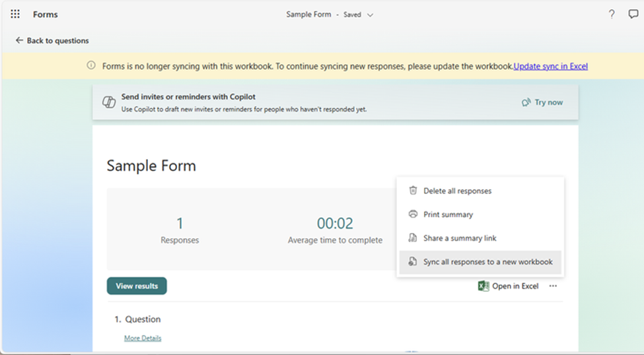Open the app launcher grid icon
644x355 pixels.
15,15
